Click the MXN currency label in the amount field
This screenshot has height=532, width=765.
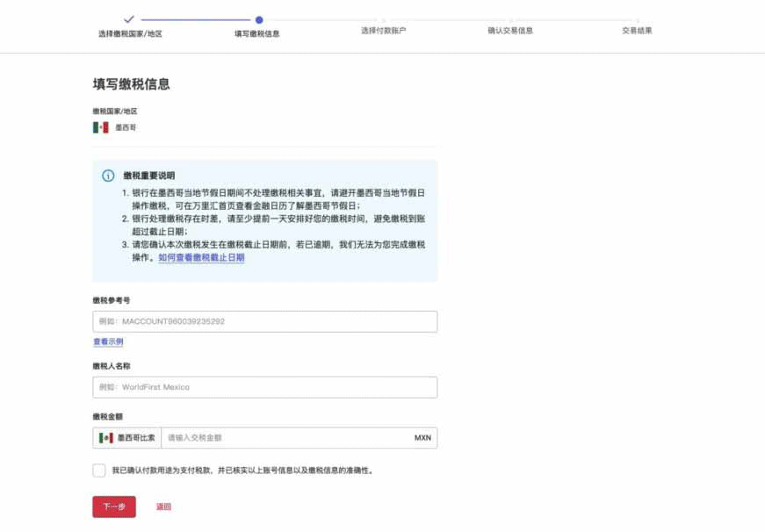(x=421, y=436)
